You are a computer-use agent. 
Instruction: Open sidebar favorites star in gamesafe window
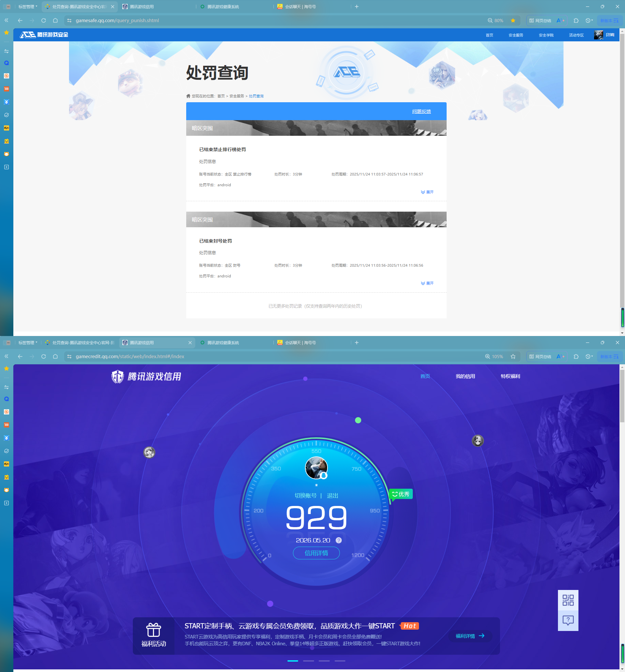(7, 33)
